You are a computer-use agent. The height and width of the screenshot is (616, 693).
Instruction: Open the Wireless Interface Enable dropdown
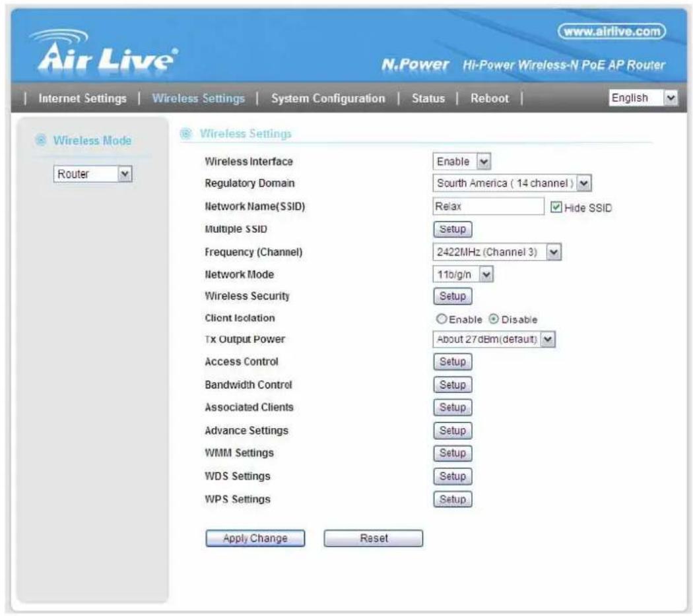pyautogui.click(x=461, y=162)
